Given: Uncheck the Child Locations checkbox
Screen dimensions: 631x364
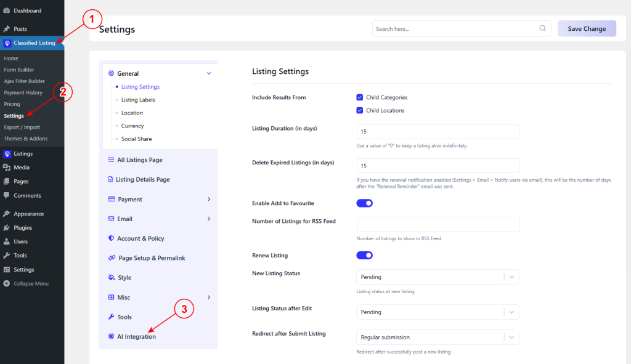Looking at the screenshot, I should click(360, 110).
